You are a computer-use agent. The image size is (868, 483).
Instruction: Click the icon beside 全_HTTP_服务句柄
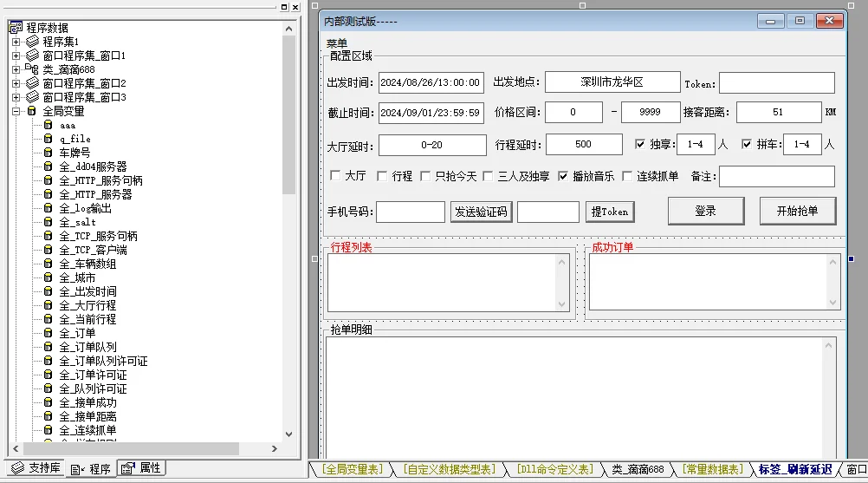click(x=49, y=180)
